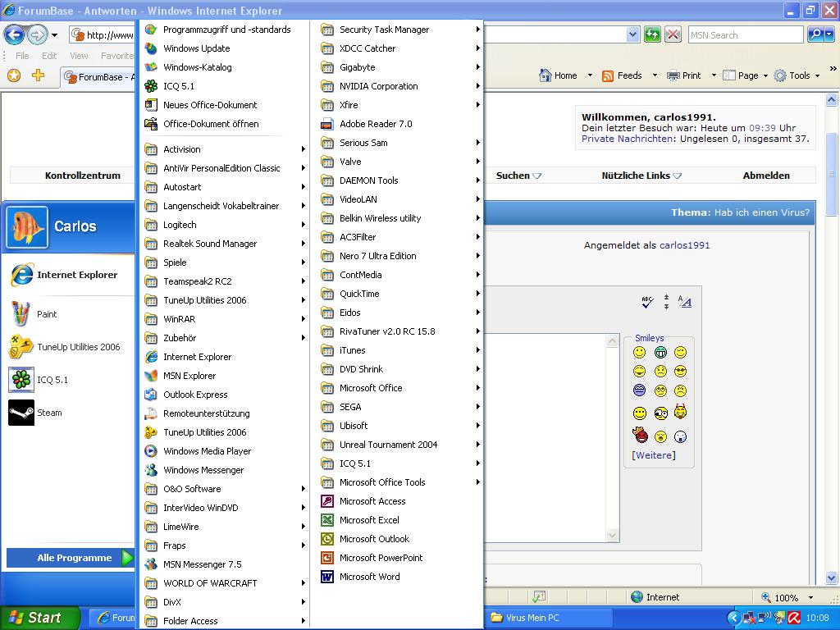
Task: Click spell check icon in forum editor
Action: tap(647, 302)
